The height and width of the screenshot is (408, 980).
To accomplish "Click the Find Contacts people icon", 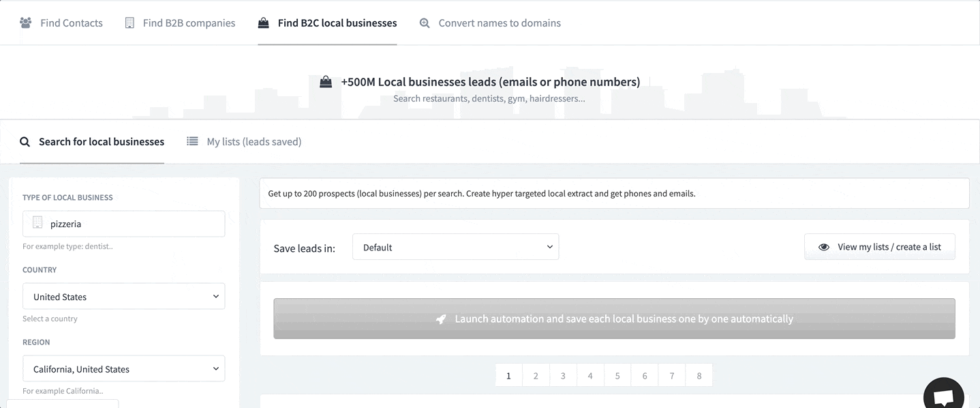I will (26, 23).
